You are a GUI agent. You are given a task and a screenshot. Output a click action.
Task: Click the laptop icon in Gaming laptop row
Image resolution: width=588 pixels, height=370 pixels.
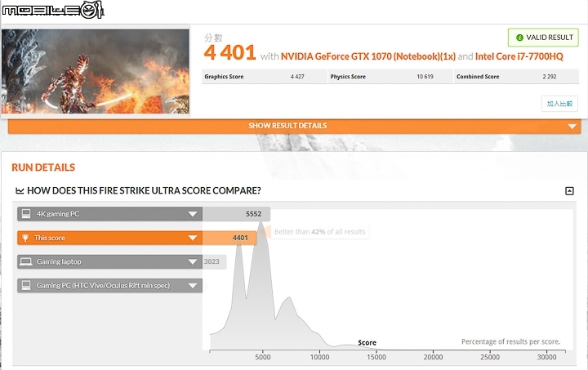click(x=26, y=261)
